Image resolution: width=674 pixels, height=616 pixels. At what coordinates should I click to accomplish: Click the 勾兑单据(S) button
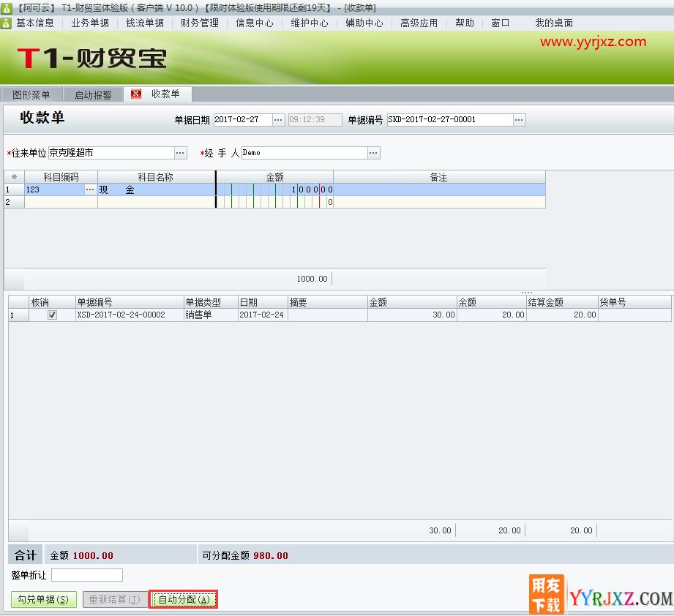pyautogui.click(x=43, y=599)
